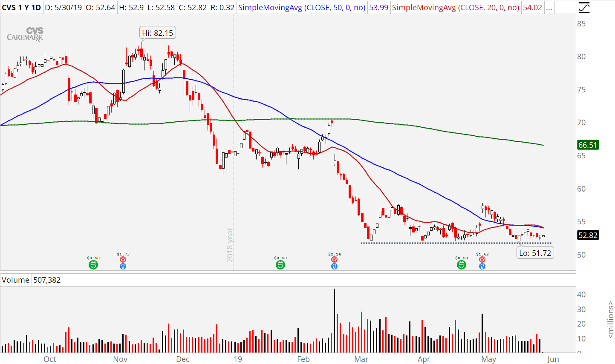This screenshot has width=615, height=364.
Task: Click the close price "C: 52.82"
Action: pos(193,8)
